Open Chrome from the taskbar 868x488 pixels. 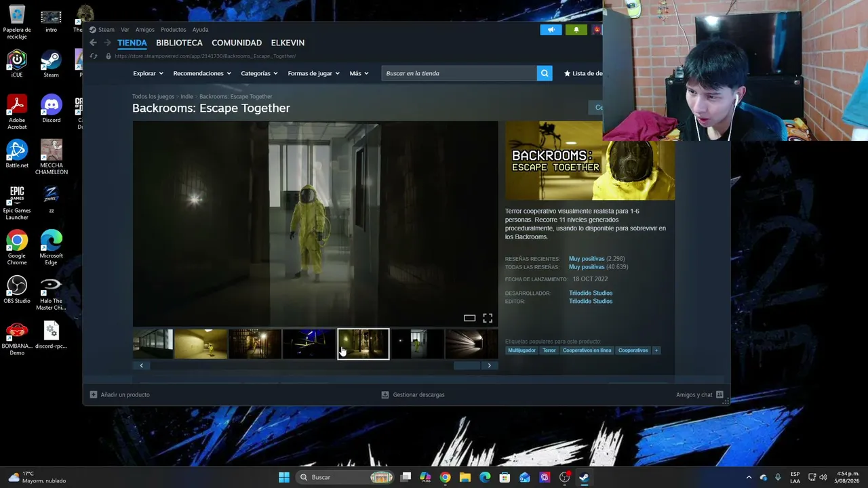pos(445,477)
